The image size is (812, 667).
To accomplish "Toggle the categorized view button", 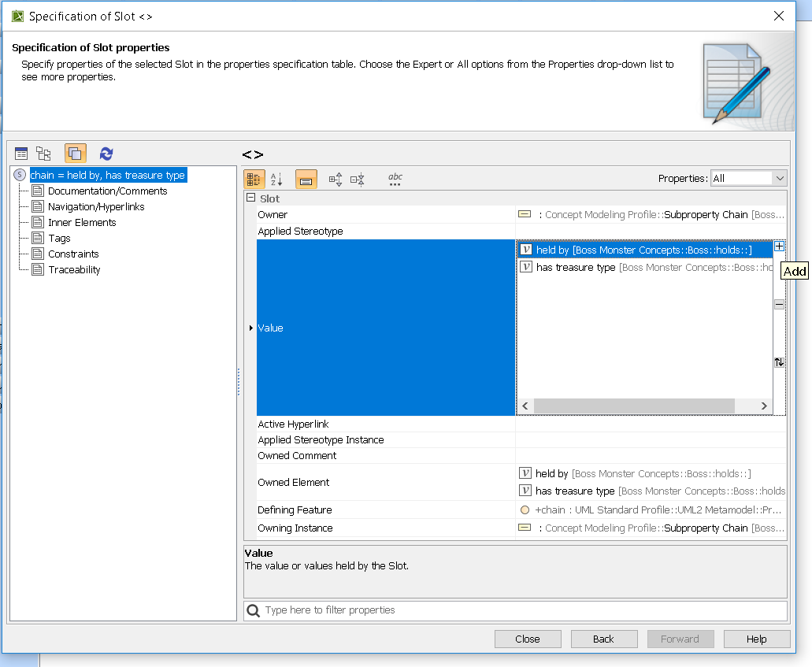I will (254, 180).
